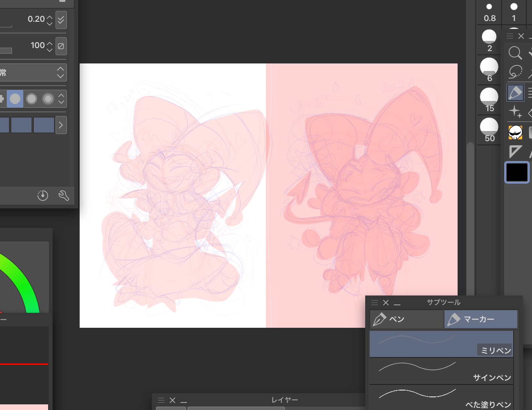Select the marker pen tool icon
The width and height of the screenshot is (532, 410).
(x=515, y=92)
